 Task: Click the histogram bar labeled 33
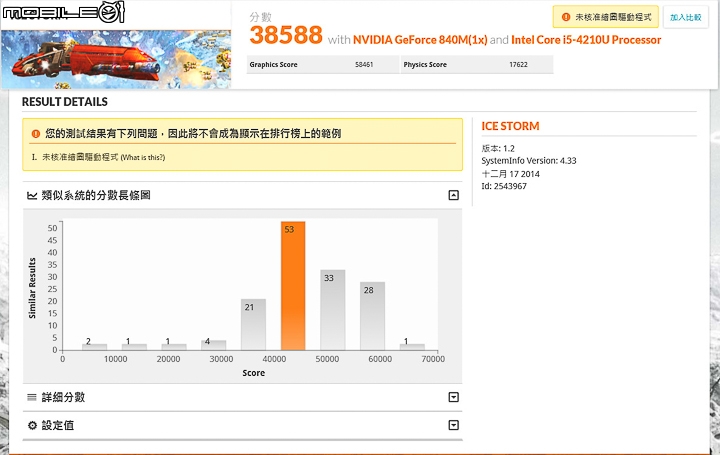[332, 310]
